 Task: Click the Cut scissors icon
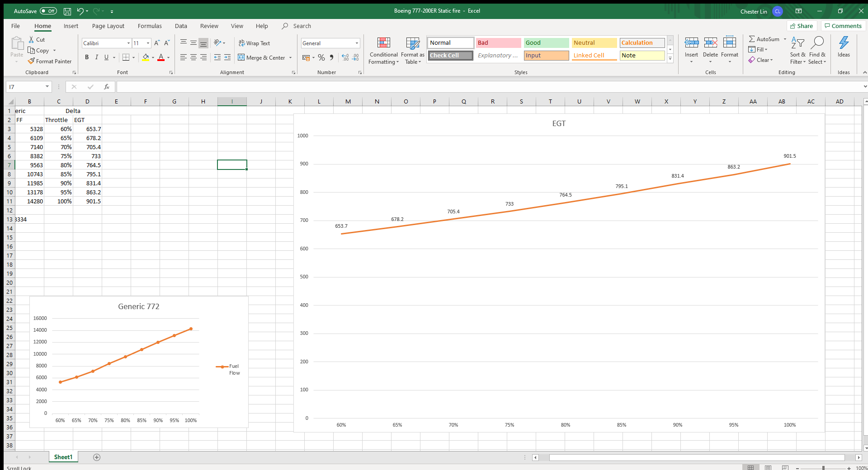coord(31,40)
